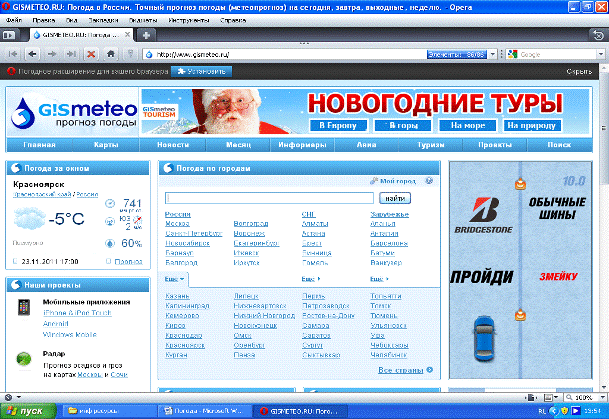Open the closed tabs trash icon

pos(599,35)
